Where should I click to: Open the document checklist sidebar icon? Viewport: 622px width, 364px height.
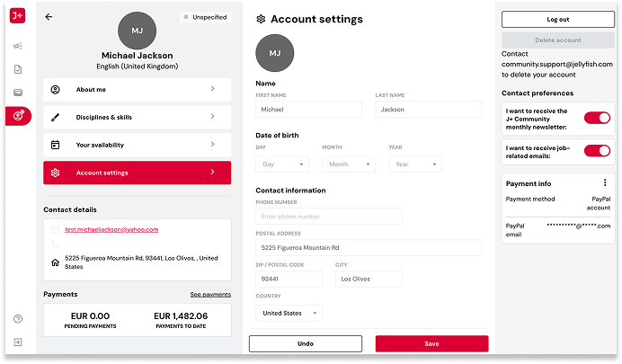[x=18, y=69]
